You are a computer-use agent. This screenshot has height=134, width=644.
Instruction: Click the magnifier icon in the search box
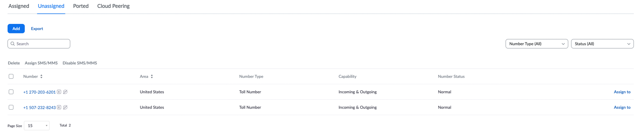13,44
